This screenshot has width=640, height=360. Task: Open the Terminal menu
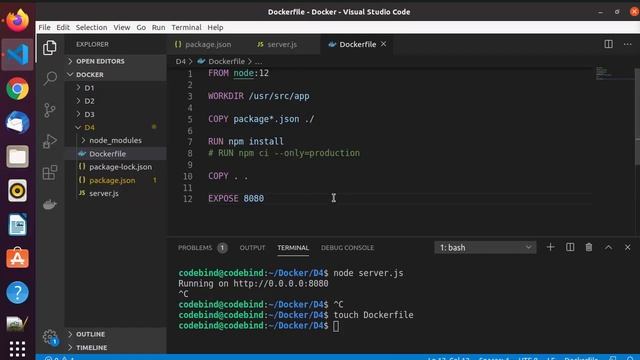(x=186, y=27)
